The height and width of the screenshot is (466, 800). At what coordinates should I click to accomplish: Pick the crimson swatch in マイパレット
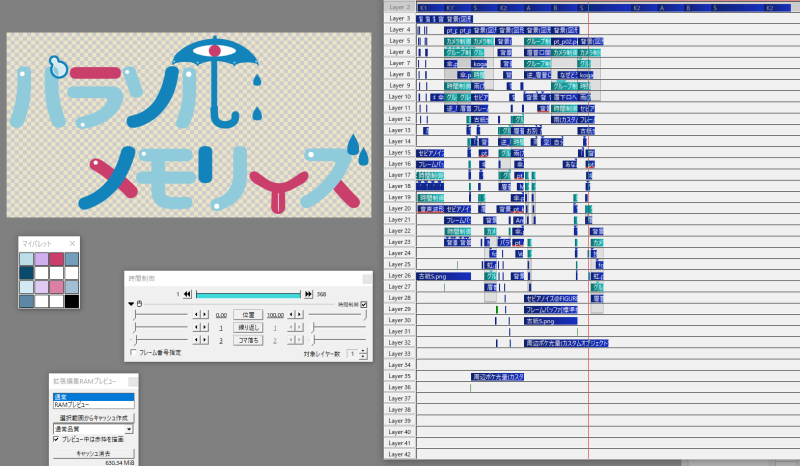coord(57,259)
